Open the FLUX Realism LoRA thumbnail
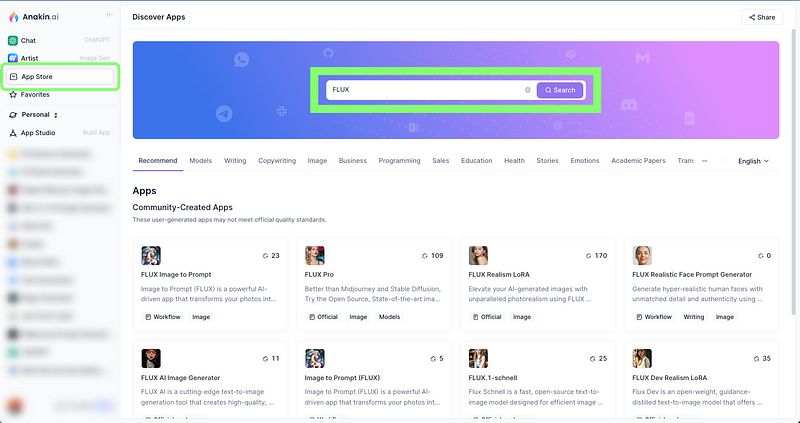Viewport: 800px width, 423px height. click(478, 256)
